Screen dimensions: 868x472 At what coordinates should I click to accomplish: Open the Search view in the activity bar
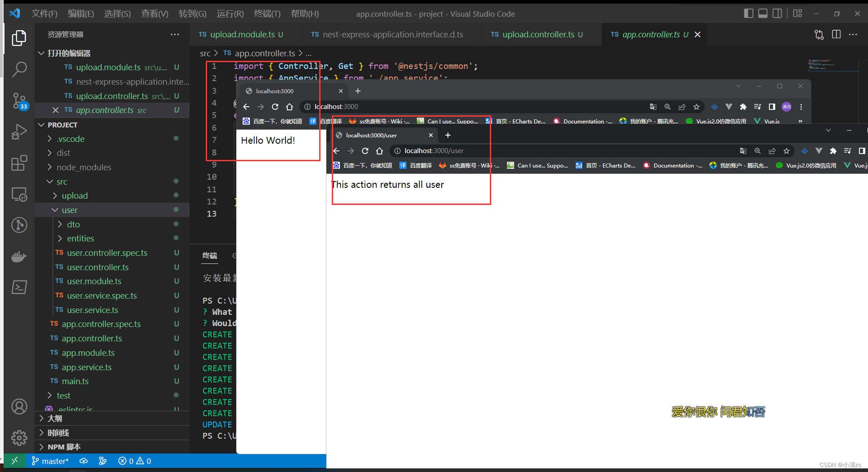coord(19,70)
